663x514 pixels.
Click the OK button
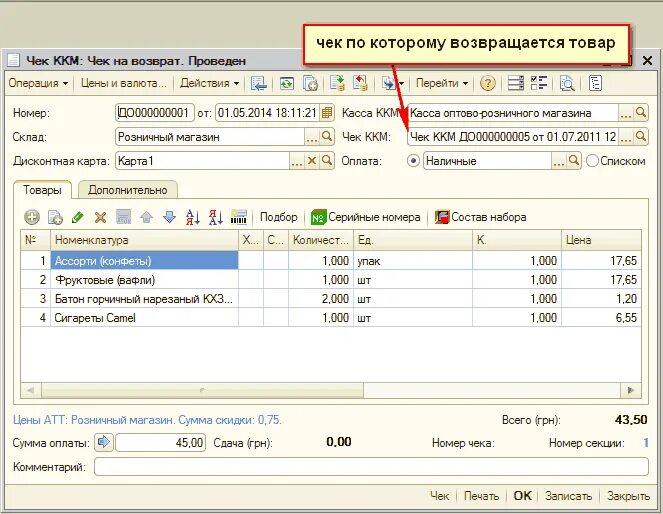522,495
